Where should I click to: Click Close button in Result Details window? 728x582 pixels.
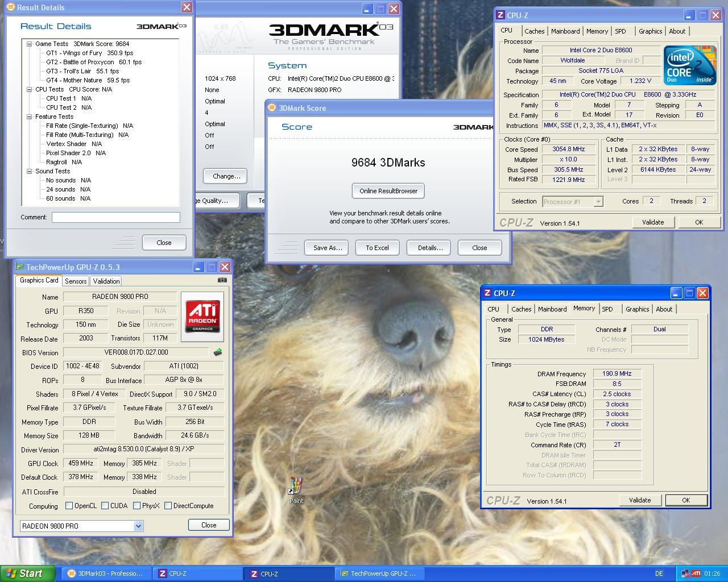click(x=164, y=243)
